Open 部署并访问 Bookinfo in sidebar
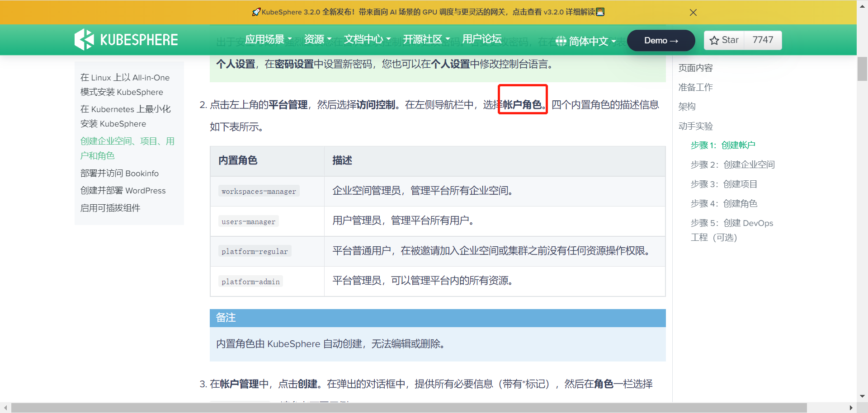Viewport: 868px width, 413px height. point(119,174)
